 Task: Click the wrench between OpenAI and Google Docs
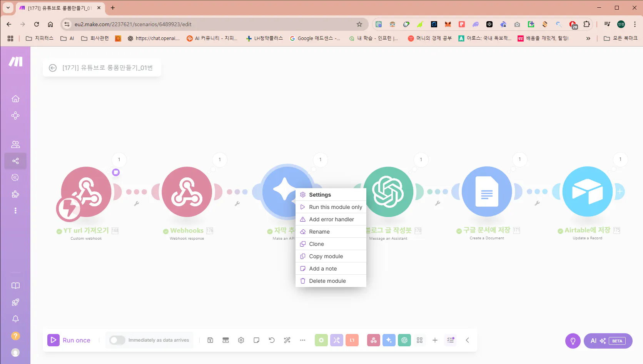[438, 203]
